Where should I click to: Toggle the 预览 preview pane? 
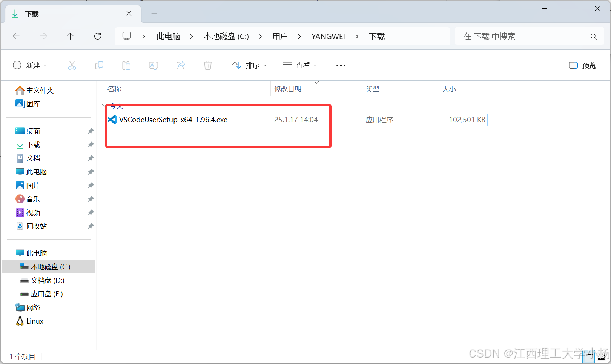(582, 65)
